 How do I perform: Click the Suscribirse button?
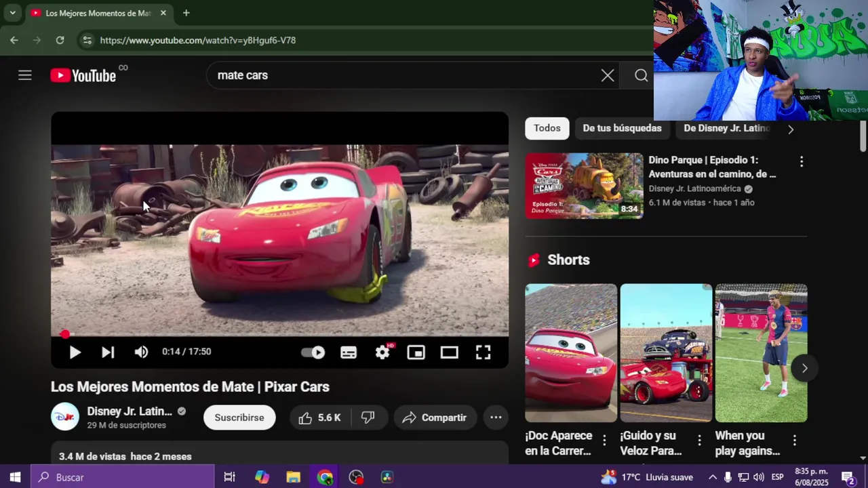point(239,418)
